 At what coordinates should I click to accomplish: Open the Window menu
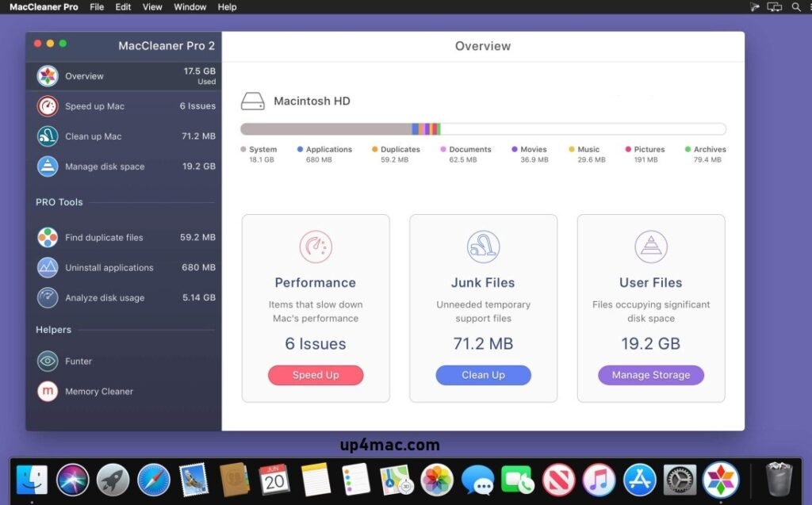190,7
